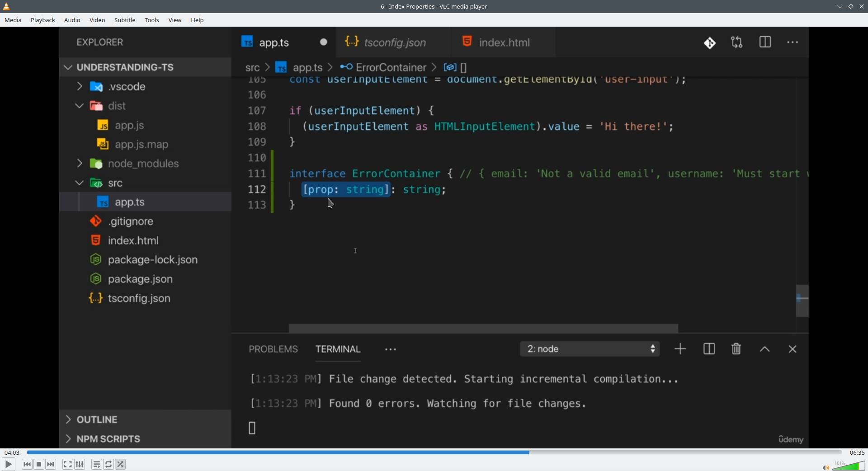Close the terminal panel
This screenshot has width=868, height=471.
792,349
